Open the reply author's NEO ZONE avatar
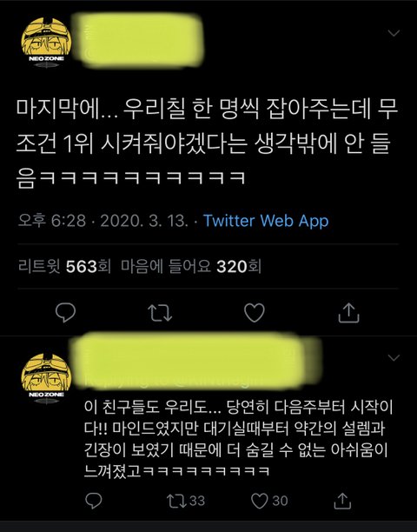The image size is (417, 532). coord(46,378)
